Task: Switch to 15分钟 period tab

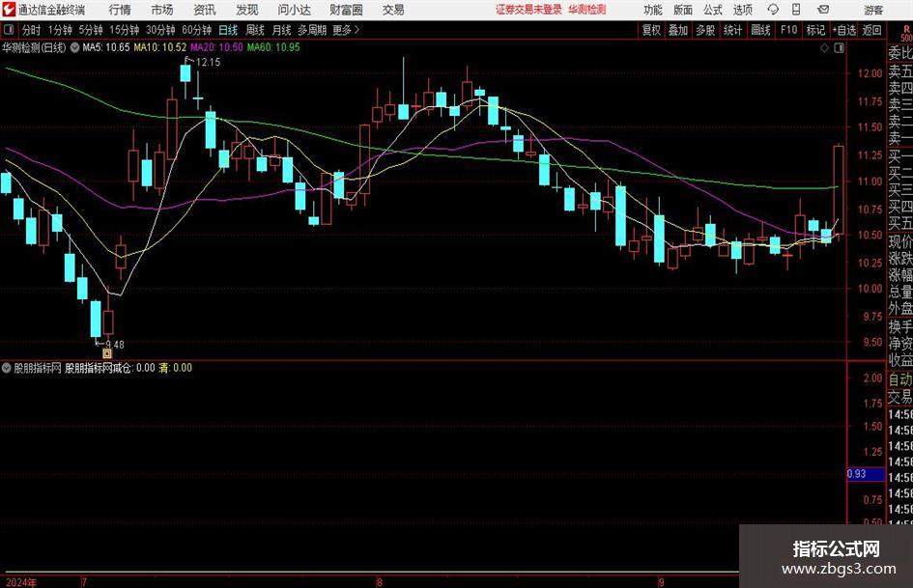Action: tap(124, 30)
